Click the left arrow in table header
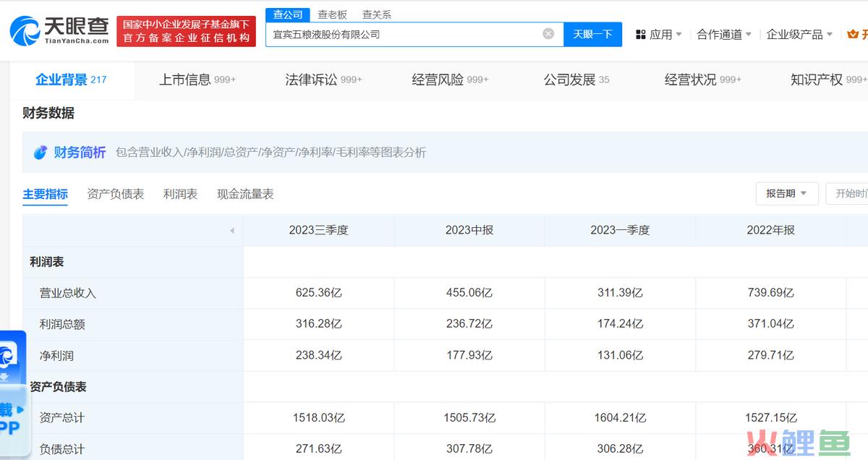868x460 pixels. coord(231,231)
